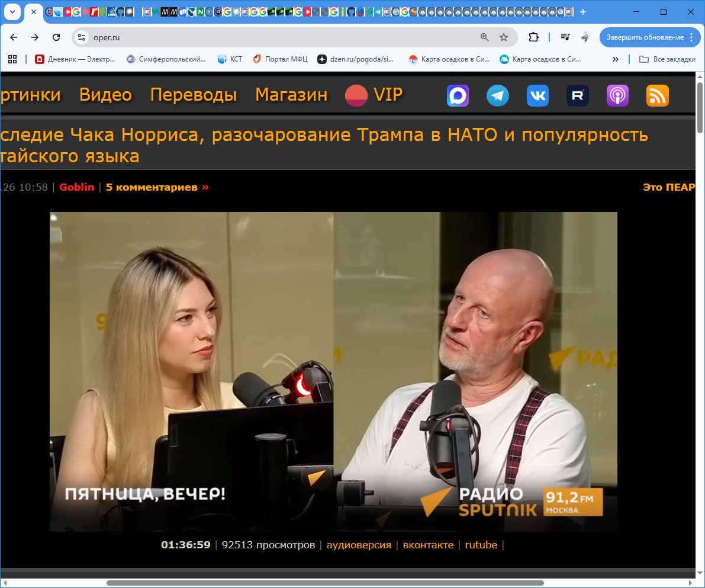The image size is (705, 588).
Task: Go to the Переводы section
Action: 194,95
